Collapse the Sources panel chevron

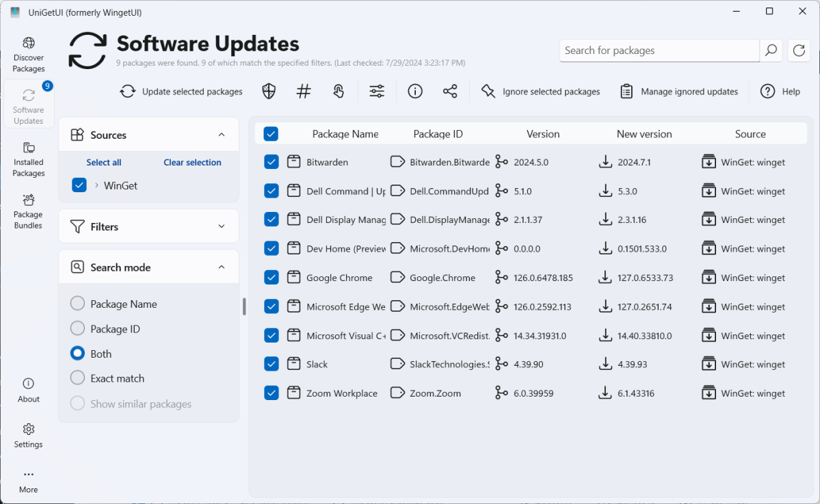[222, 135]
